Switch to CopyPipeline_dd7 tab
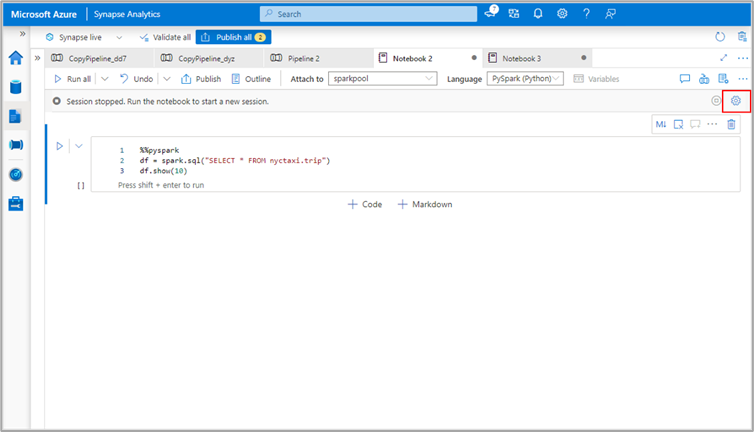754x432 pixels. tap(100, 58)
